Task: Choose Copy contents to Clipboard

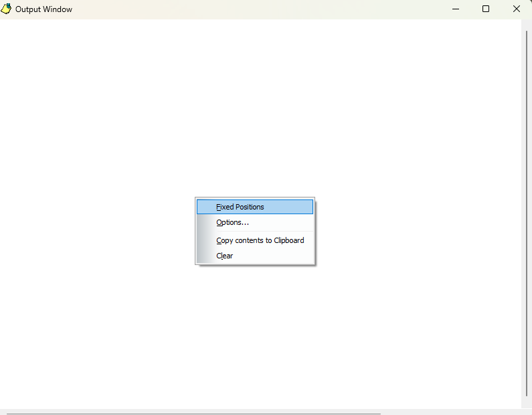Action: click(x=255, y=240)
